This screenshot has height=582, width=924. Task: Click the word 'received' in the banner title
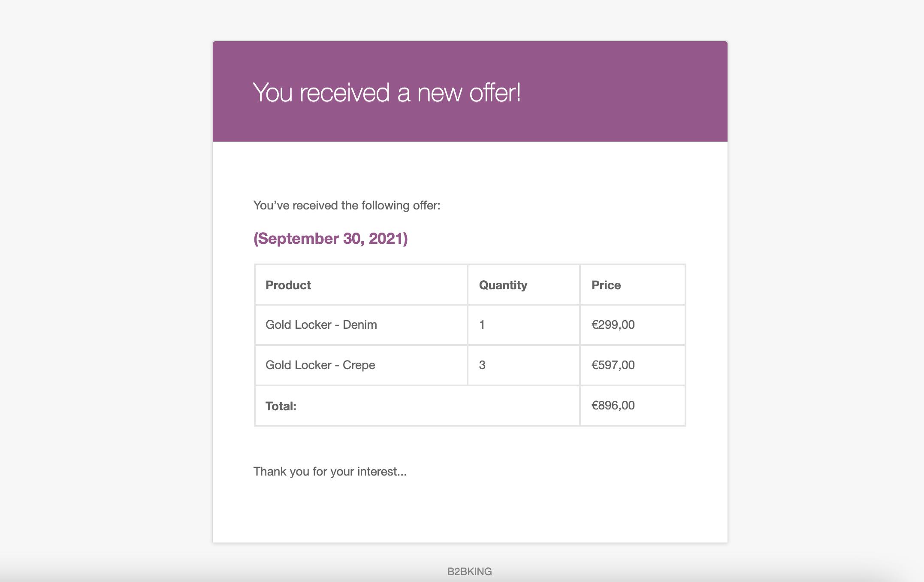344,93
